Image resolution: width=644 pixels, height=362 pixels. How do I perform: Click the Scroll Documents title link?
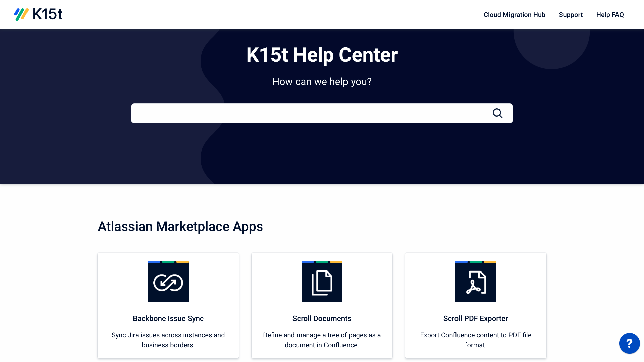pyautogui.click(x=322, y=318)
